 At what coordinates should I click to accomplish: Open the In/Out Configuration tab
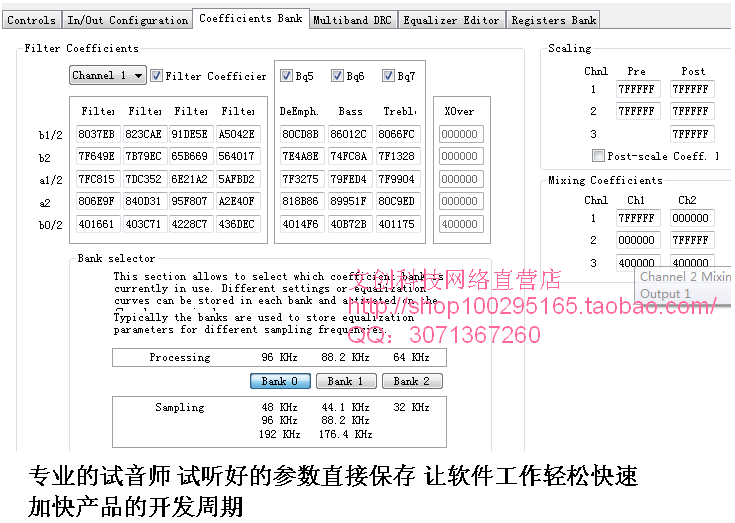(x=127, y=20)
